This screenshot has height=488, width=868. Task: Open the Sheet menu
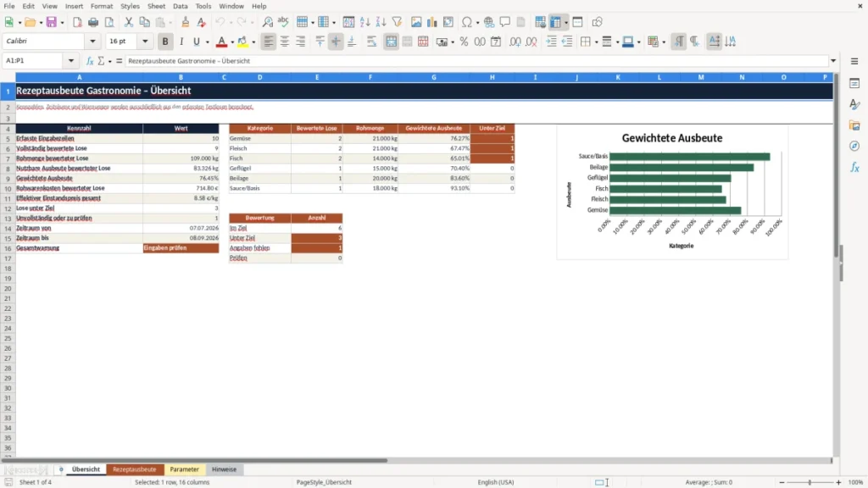point(156,6)
